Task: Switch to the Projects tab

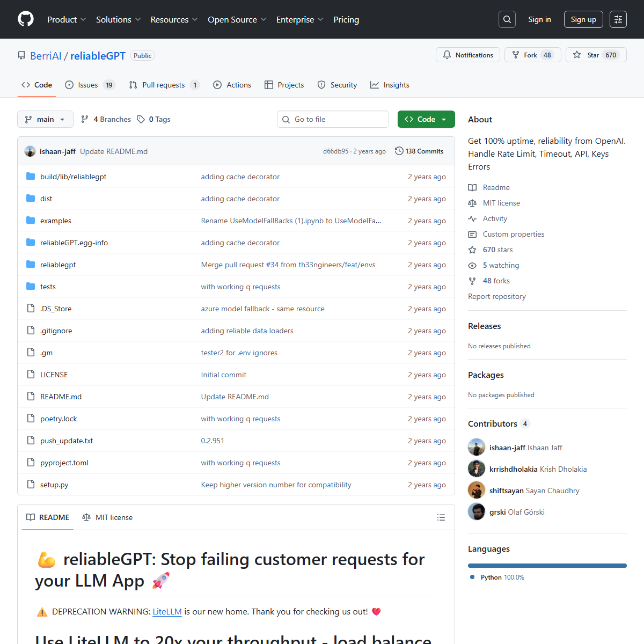Action: tap(284, 85)
